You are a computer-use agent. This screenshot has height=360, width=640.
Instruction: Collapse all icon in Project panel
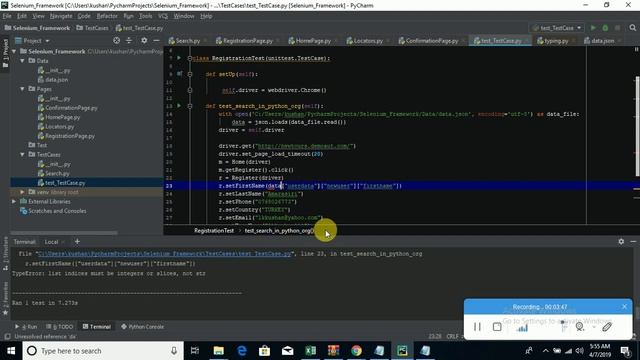click(x=129, y=40)
